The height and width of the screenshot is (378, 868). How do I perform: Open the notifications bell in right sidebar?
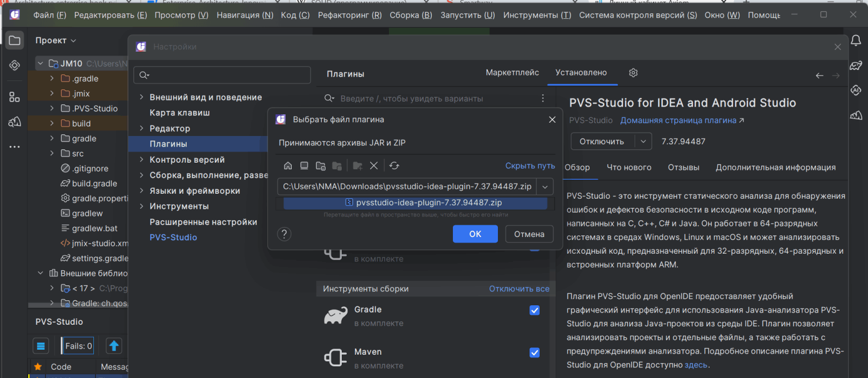856,41
